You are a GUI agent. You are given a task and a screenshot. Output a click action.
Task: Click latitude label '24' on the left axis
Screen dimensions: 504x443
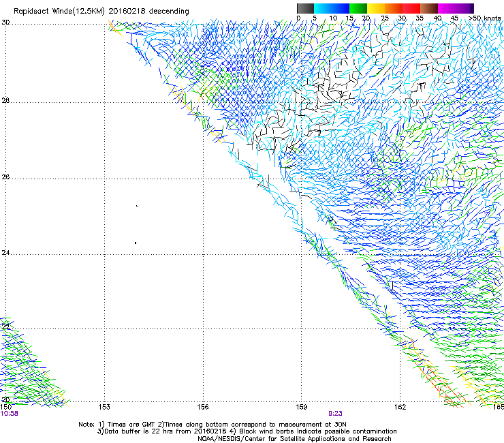(x=5, y=253)
